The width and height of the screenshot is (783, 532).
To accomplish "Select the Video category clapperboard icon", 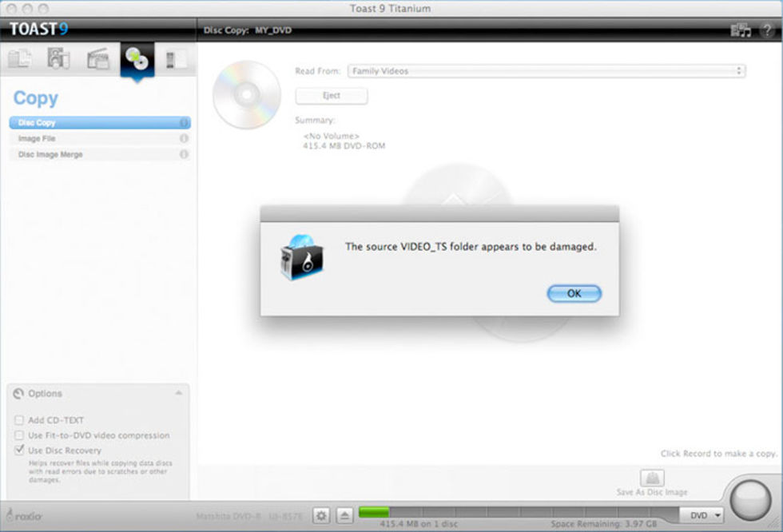I will click(x=97, y=59).
